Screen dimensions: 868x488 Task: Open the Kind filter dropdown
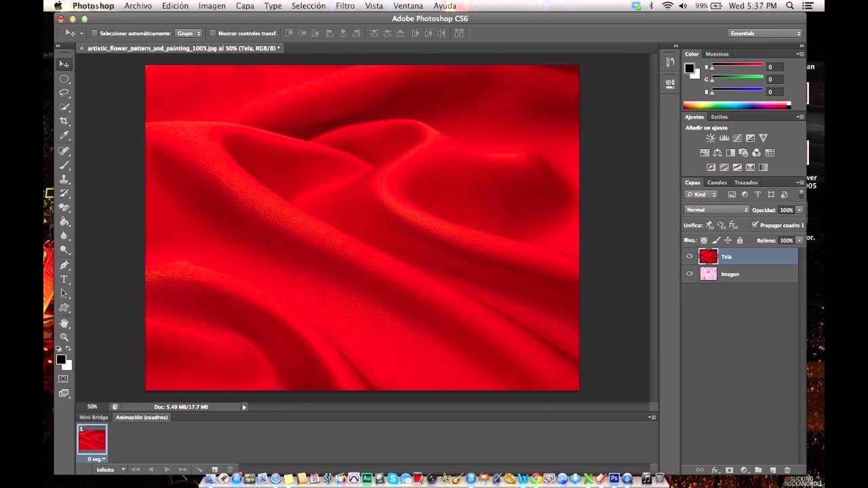701,195
